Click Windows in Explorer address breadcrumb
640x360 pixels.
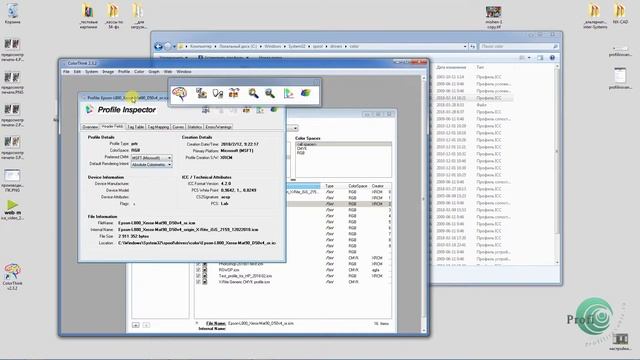(272, 47)
